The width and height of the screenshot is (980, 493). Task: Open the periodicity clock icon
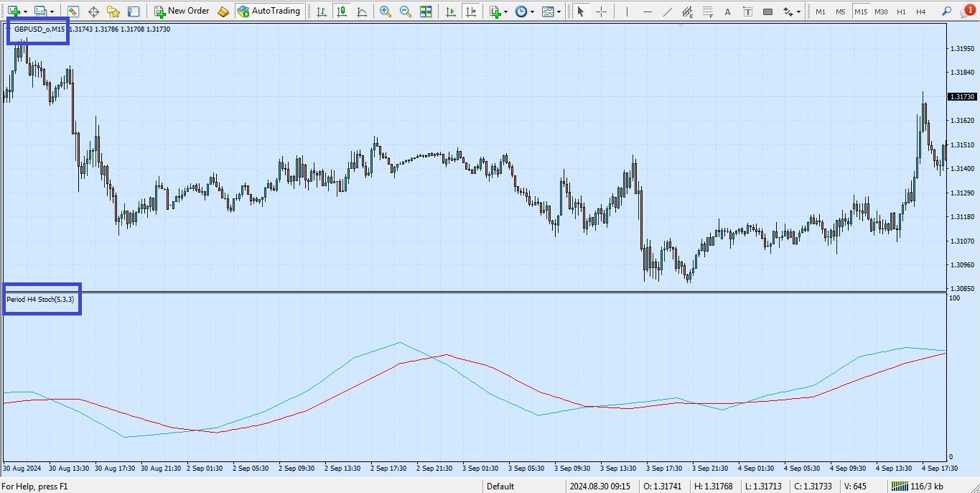[x=521, y=11]
